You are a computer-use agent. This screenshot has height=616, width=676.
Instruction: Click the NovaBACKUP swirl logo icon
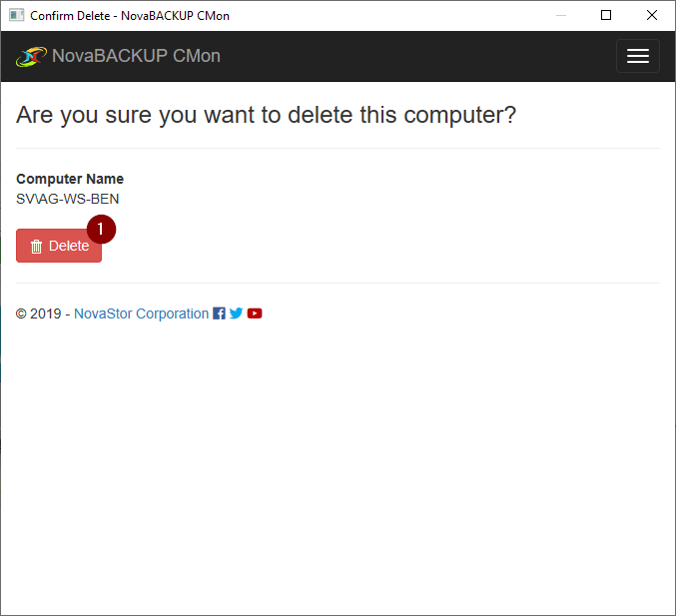click(31, 57)
